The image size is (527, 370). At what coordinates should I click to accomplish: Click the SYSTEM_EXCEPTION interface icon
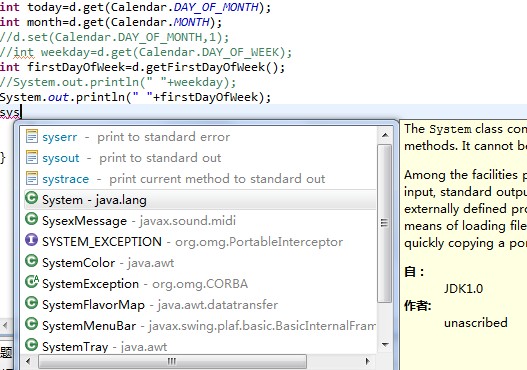click(x=32, y=240)
